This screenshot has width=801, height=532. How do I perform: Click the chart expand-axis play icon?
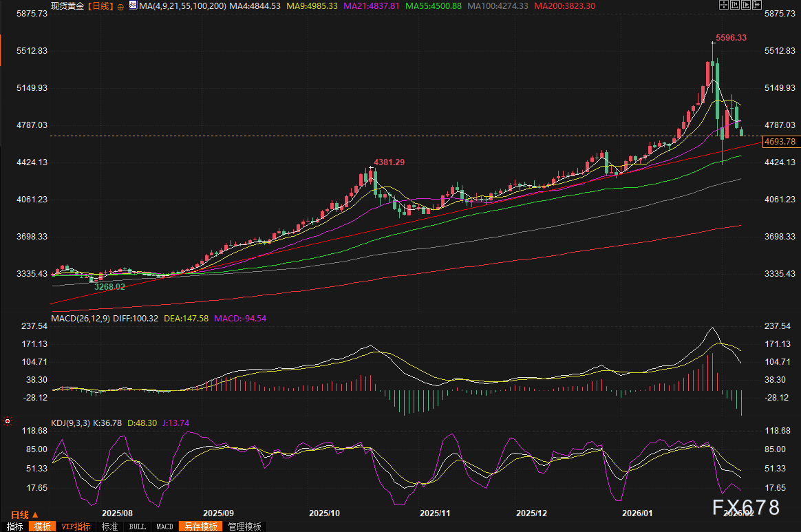[747, 6]
